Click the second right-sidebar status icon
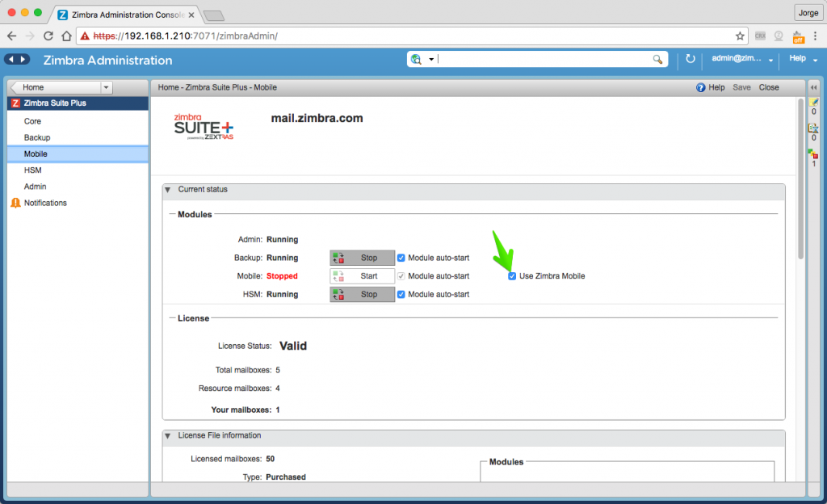The height and width of the screenshot is (504, 827). [813, 128]
